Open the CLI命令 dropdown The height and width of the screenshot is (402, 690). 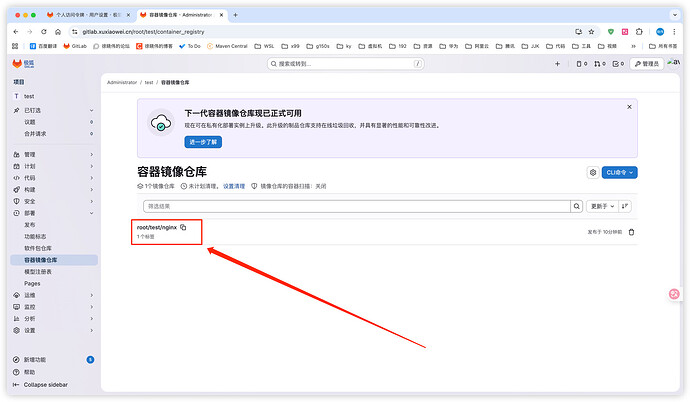pyautogui.click(x=620, y=172)
